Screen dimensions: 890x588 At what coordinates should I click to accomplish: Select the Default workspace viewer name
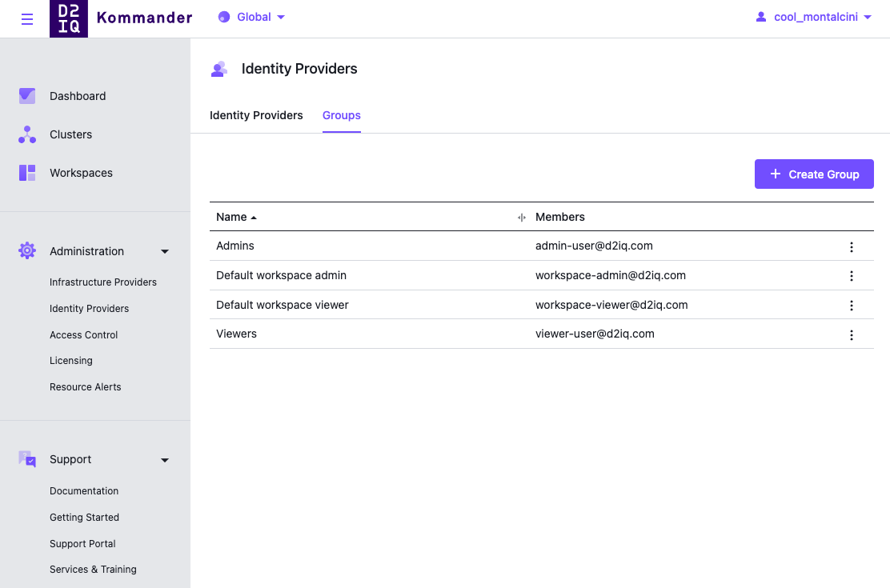(x=282, y=305)
